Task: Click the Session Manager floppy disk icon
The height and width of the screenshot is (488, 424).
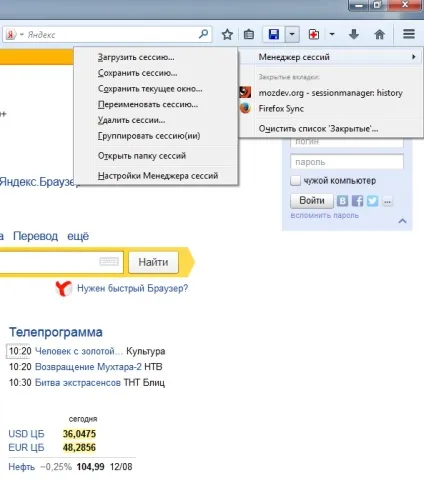Action: coord(274,34)
